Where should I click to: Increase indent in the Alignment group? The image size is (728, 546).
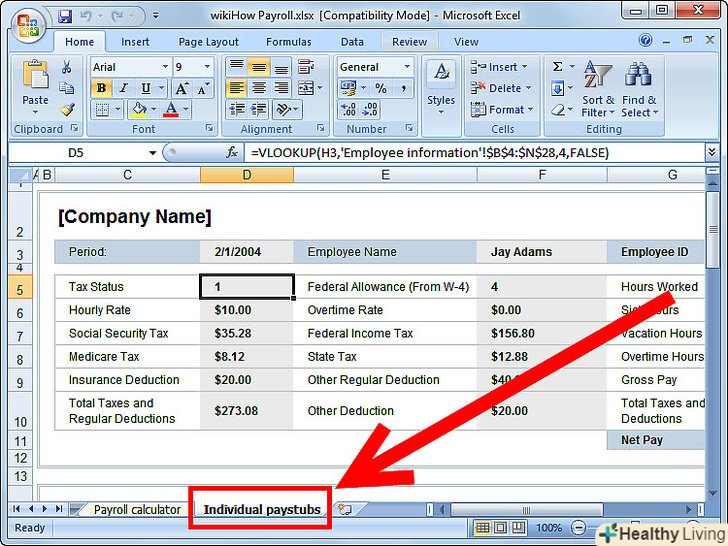(x=259, y=110)
